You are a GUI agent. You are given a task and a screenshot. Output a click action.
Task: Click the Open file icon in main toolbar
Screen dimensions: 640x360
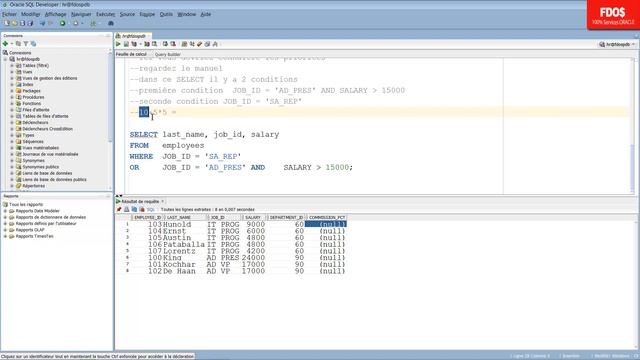tap(15, 23)
